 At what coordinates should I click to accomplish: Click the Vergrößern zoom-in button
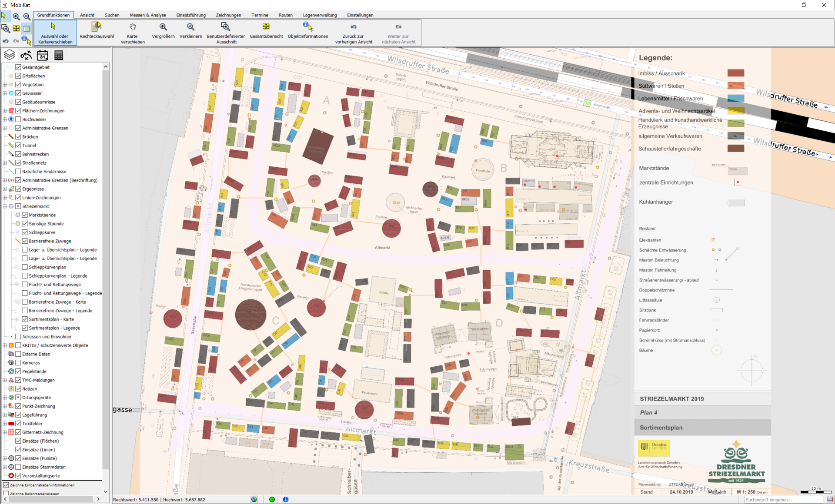(x=163, y=31)
